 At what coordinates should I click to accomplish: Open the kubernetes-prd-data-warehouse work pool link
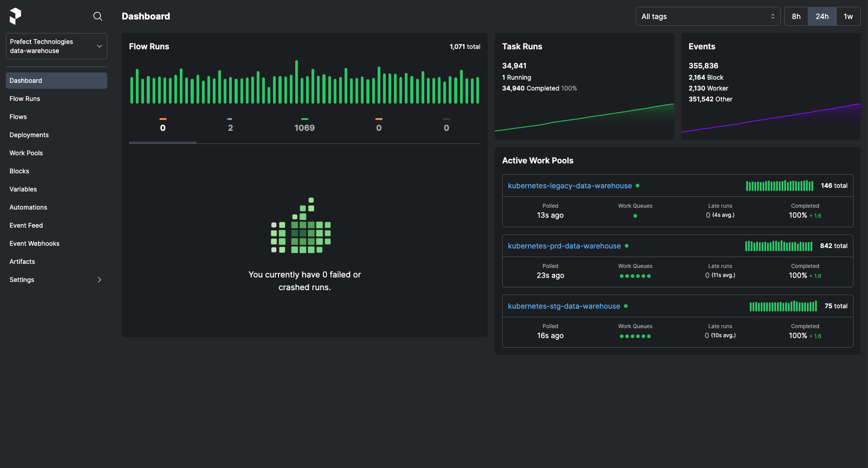564,246
